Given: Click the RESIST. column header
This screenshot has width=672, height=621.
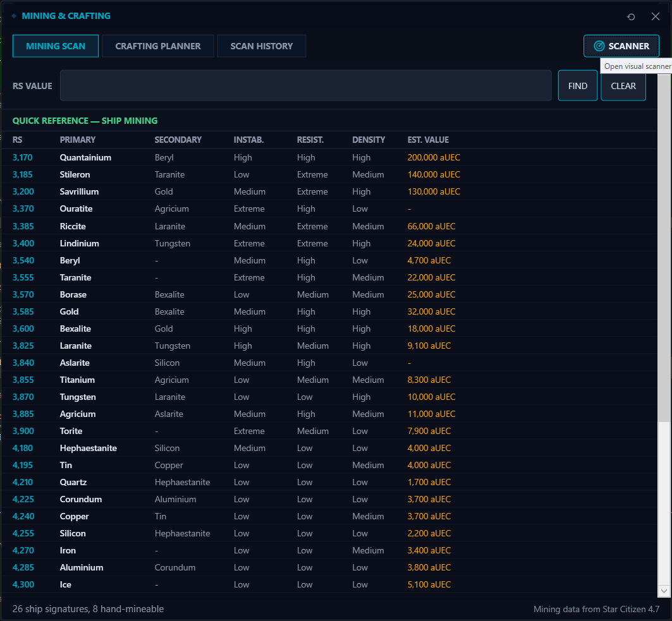Looking at the screenshot, I should click(310, 140).
